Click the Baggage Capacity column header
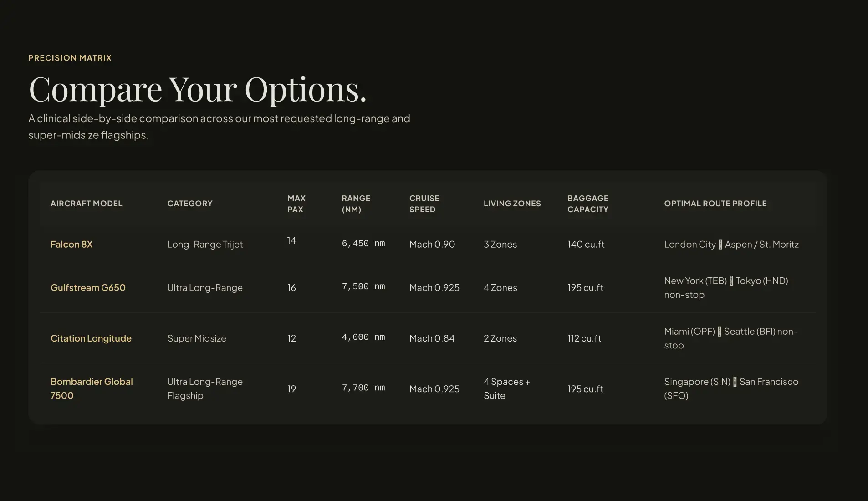Image resolution: width=868 pixels, height=501 pixels. click(x=588, y=204)
